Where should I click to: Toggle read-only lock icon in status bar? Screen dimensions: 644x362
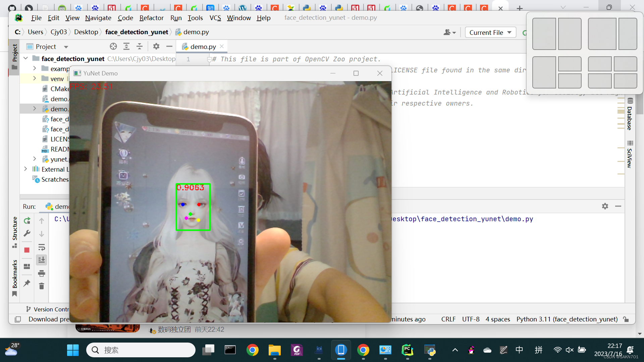626,319
